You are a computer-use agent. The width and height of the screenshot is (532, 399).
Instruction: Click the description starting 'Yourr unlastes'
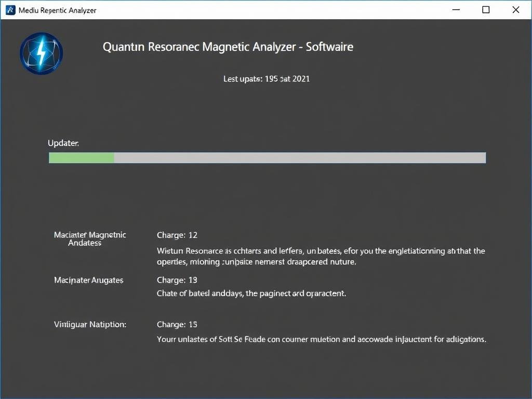tap(321, 340)
